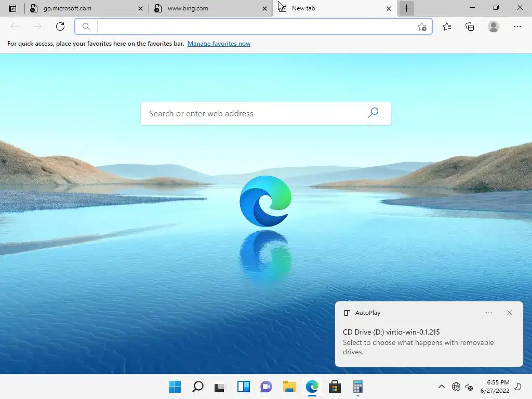Open the tab actions menu icon

tap(12, 8)
